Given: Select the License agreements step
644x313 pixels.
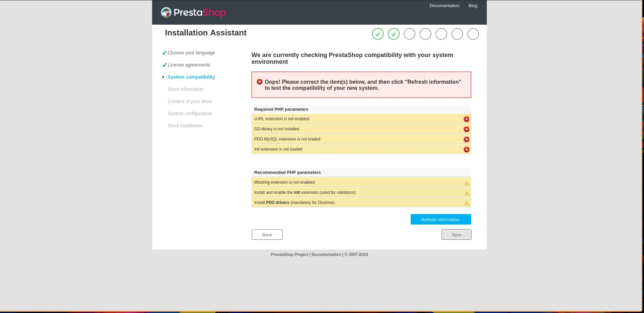Looking at the screenshot, I should 189,65.
